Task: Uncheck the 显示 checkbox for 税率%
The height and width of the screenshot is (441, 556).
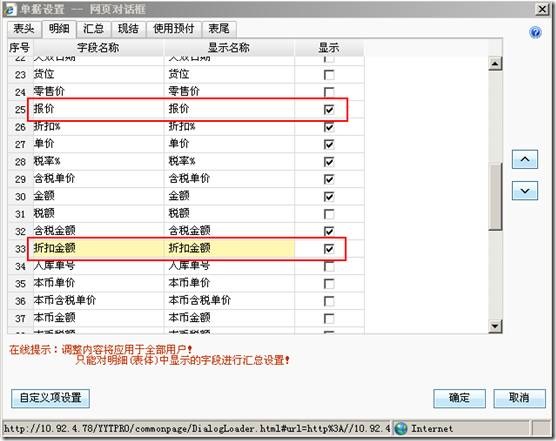Action: click(x=329, y=162)
